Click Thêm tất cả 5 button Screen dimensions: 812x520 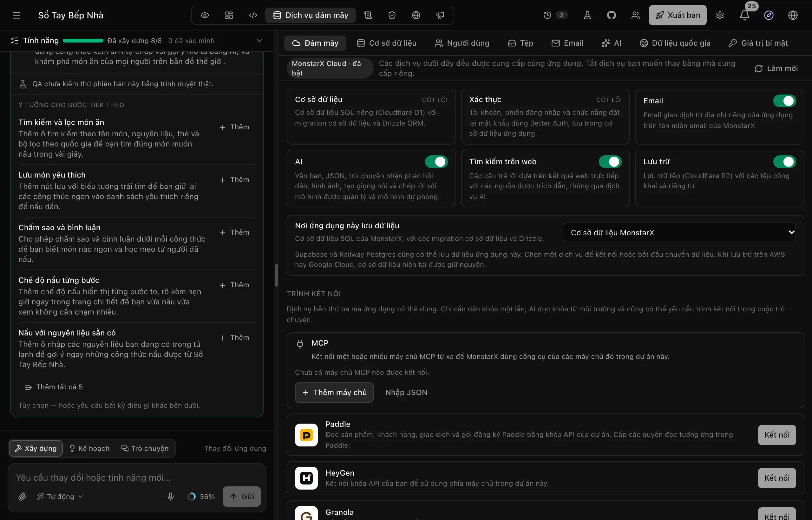tap(54, 387)
